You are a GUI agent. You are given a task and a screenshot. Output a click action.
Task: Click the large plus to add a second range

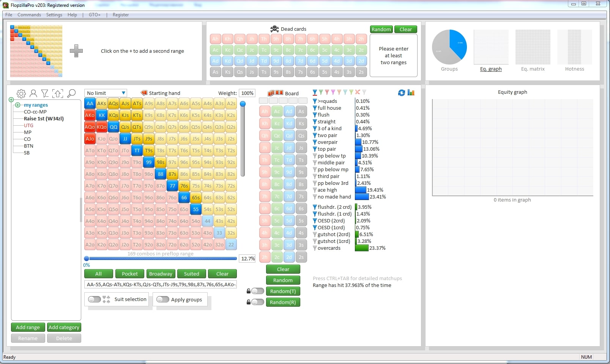(x=76, y=51)
